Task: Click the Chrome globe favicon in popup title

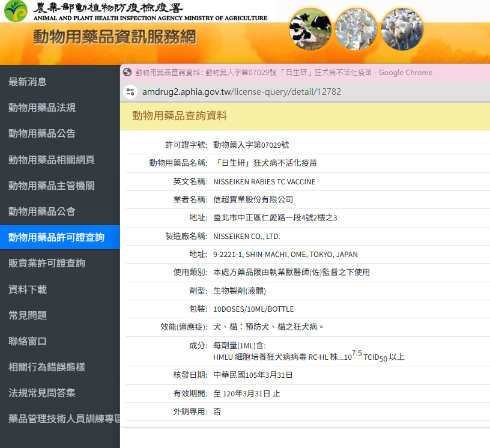Action: [x=127, y=73]
